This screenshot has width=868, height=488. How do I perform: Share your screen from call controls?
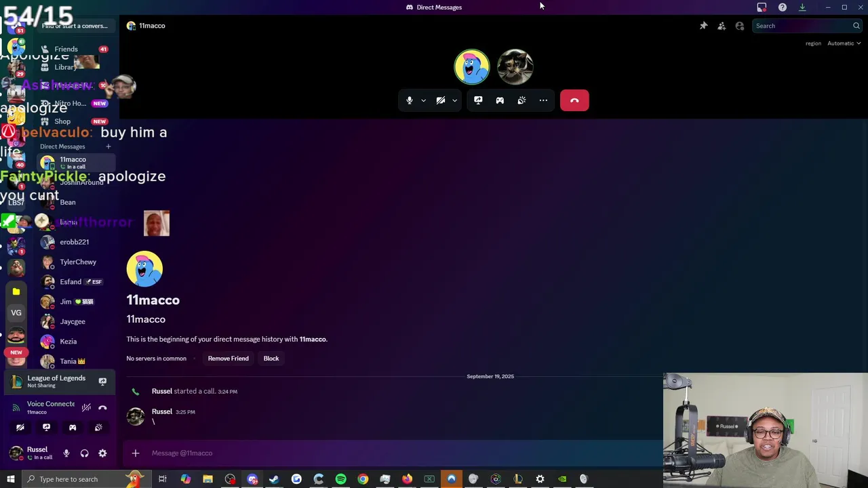click(478, 100)
